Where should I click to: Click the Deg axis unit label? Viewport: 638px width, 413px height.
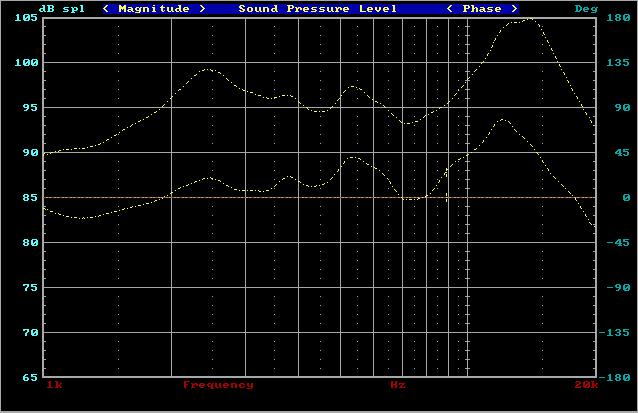(x=586, y=9)
